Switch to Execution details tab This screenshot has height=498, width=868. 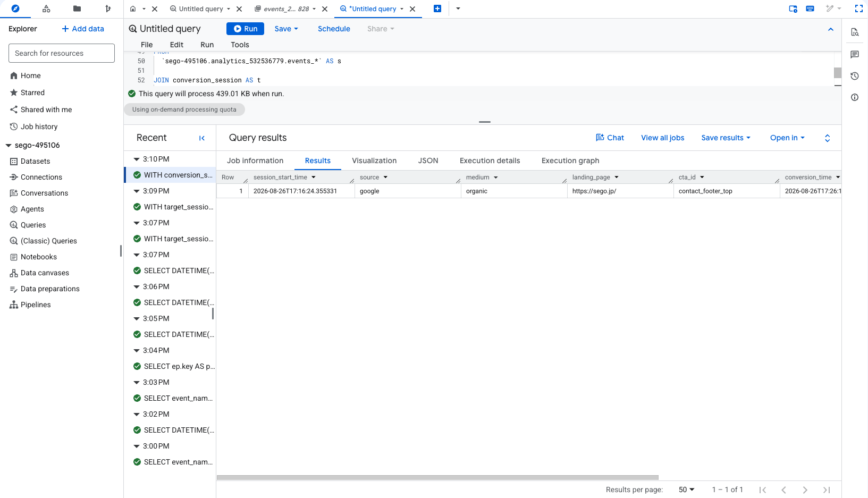490,161
